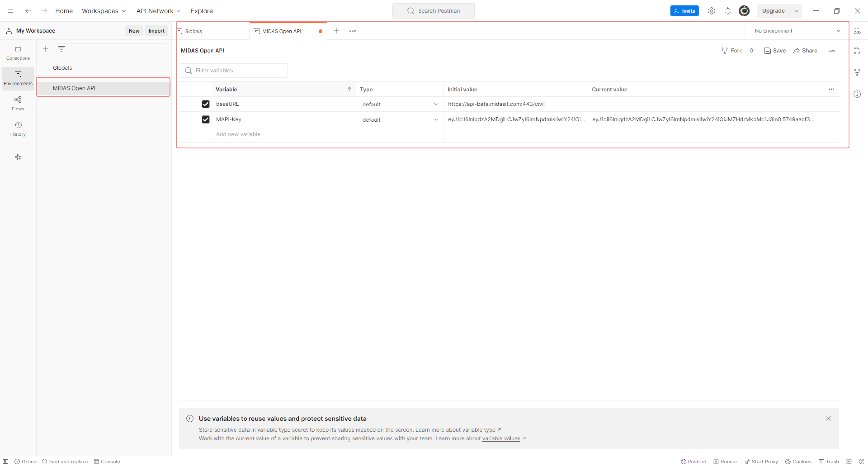Go to Home

64,11
